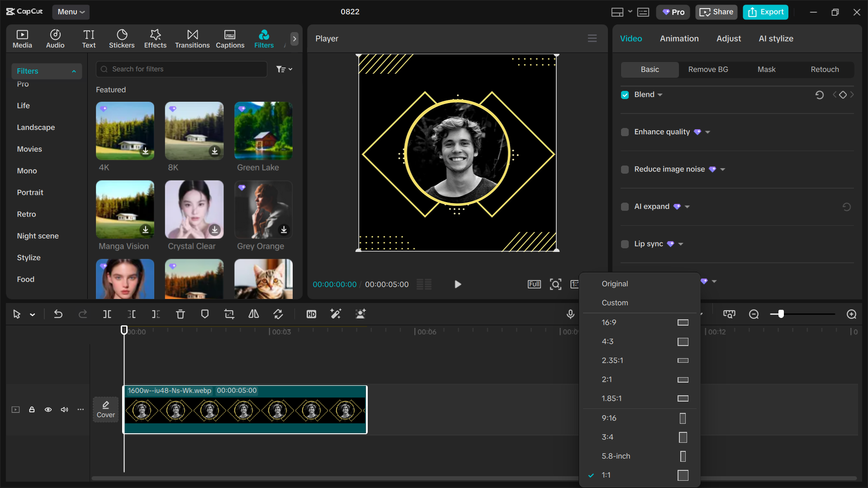The width and height of the screenshot is (868, 488).
Task: Collapse the Filters category list
Action: 74,71
